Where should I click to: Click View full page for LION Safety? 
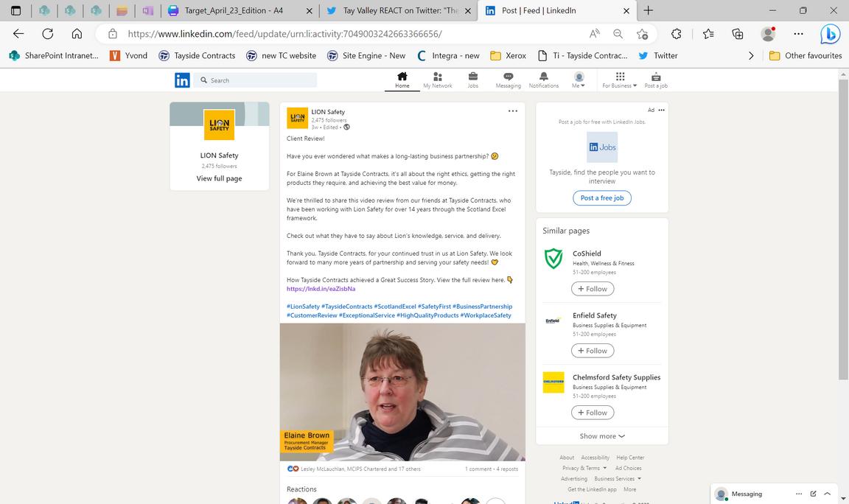220,178
